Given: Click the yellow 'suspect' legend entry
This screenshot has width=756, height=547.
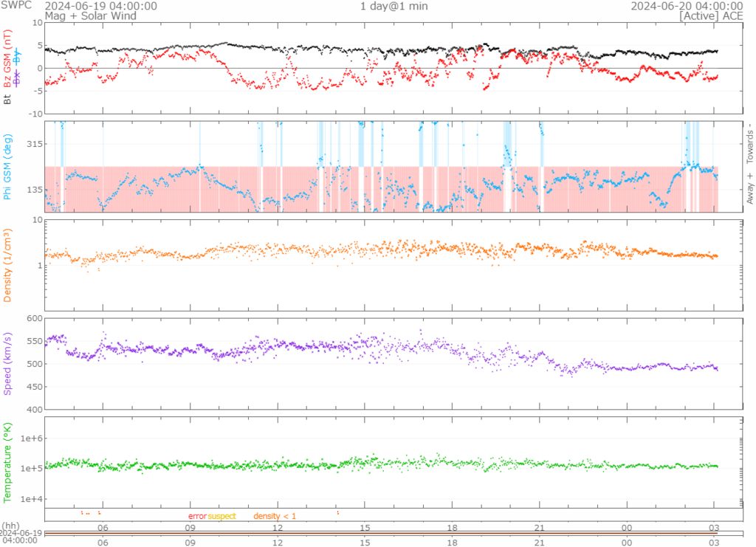Looking at the screenshot, I should [x=221, y=516].
